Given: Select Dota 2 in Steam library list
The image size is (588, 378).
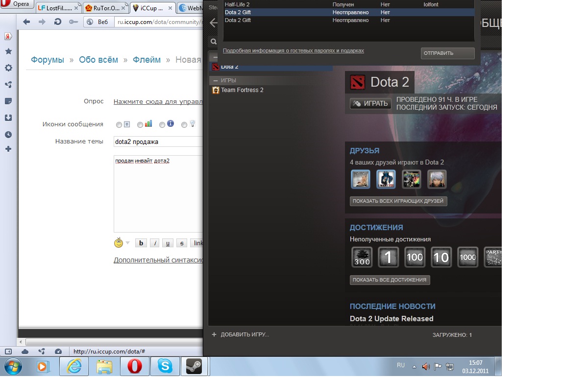Looking at the screenshot, I should point(271,67).
